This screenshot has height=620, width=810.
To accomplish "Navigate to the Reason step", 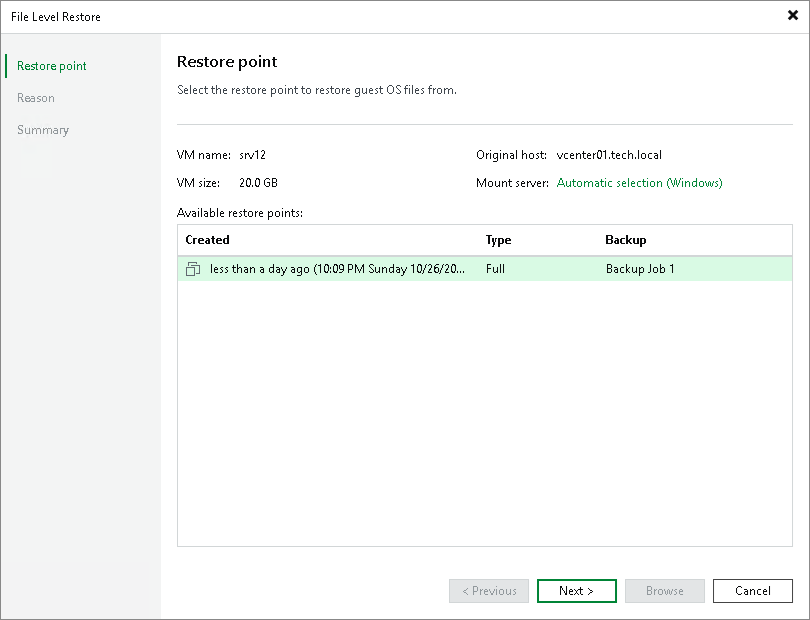I will (36, 97).
